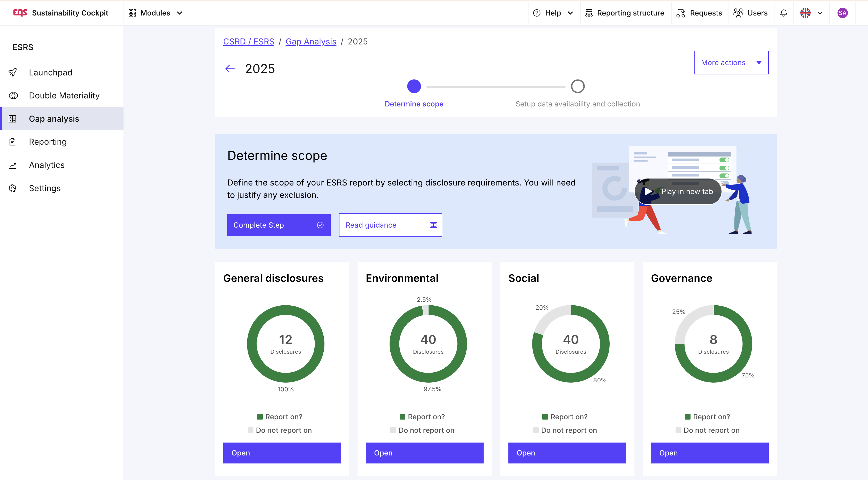The image size is (868, 480).
Task: Click the Double Materiality circles icon
Action: [x=13, y=95]
